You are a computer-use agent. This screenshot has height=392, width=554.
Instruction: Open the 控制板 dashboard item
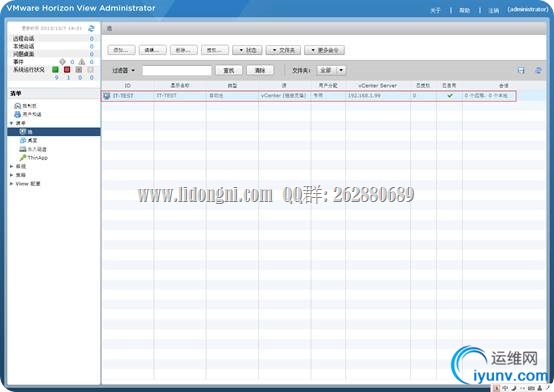pyautogui.click(x=25, y=106)
